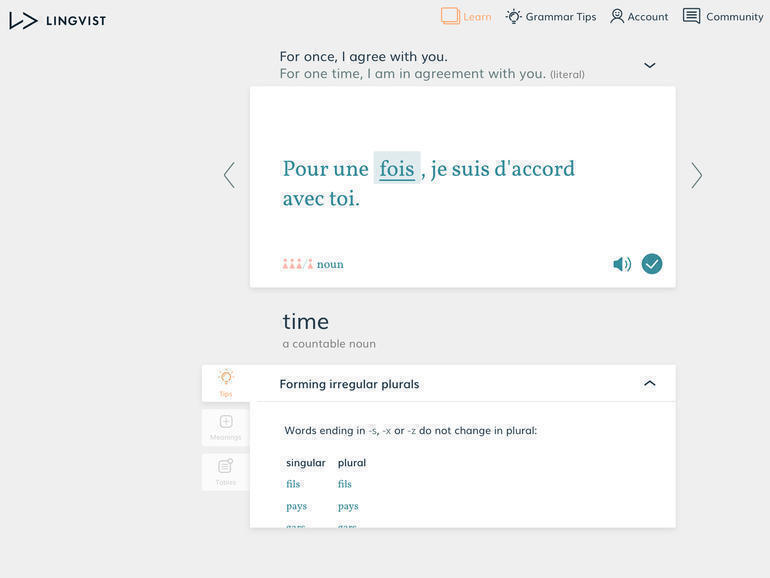Click the plural word pays
770x578 pixels.
(x=348, y=506)
